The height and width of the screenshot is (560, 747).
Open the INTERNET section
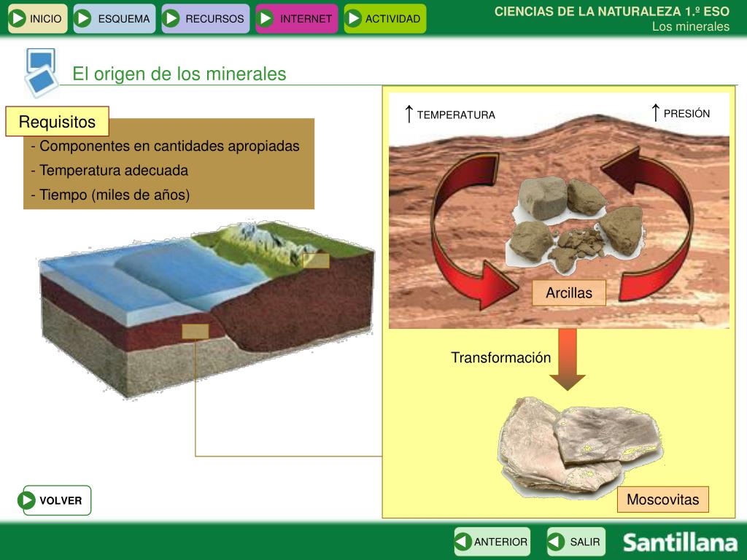click(x=296, y=18)
